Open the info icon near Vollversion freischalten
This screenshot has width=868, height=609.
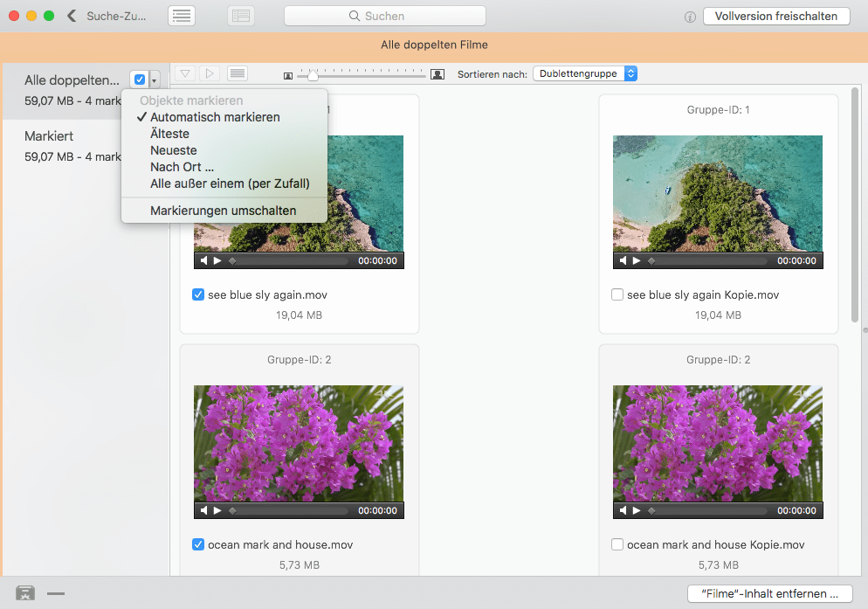tap(690, 16)
